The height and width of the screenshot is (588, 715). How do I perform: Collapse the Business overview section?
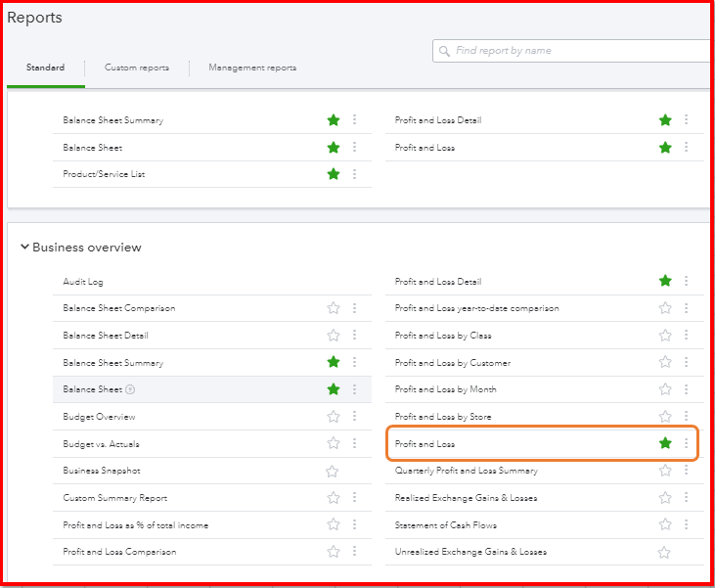click(24, 247)
